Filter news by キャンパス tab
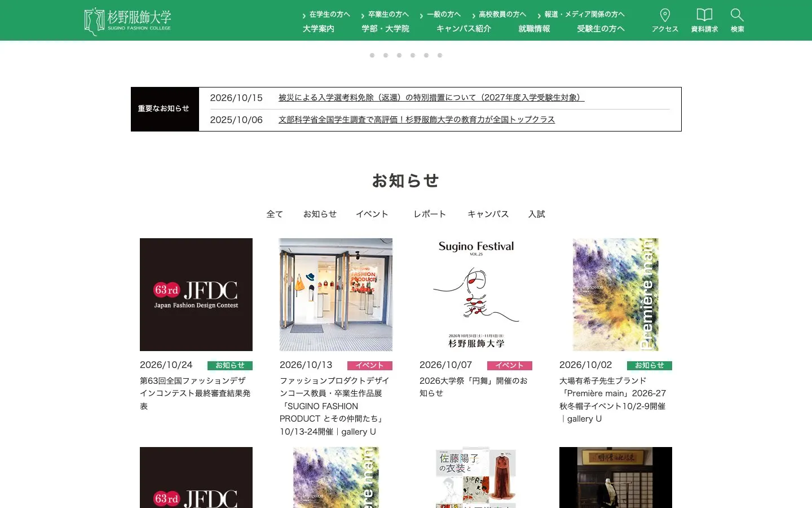Image resolution: width=812 pixels, height=508 pixels. point(488,214)
